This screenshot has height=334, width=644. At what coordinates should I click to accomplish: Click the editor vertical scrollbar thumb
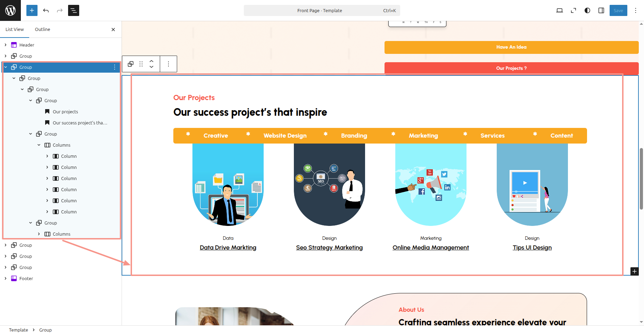[641, 179]
